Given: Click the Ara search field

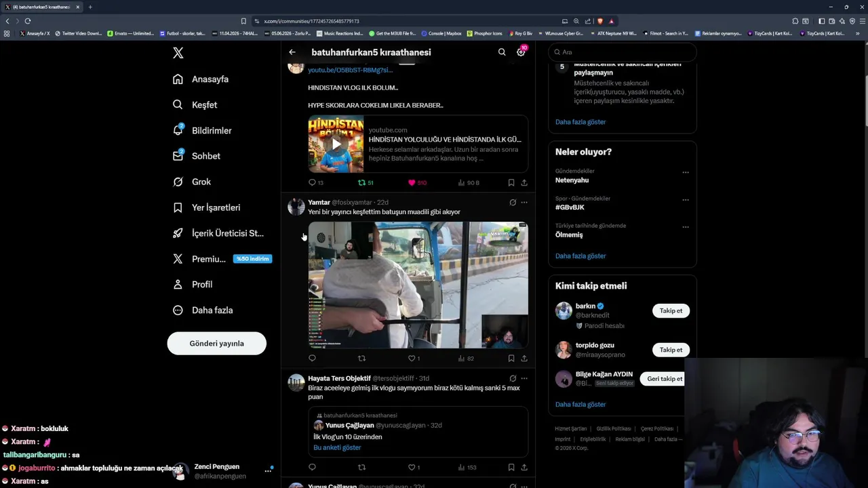Looking at the screenshot, I should pyautogui.click(x=623, y=52).
